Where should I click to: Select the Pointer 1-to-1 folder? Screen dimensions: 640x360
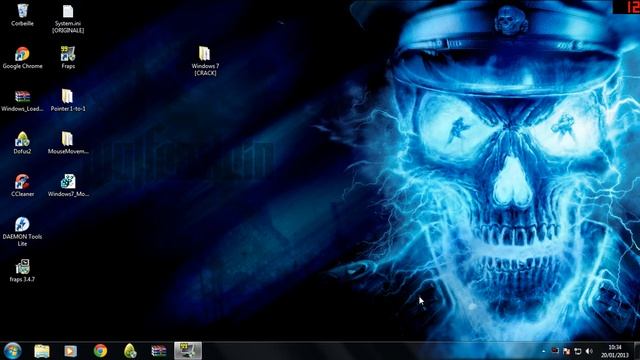(x=68, y=100)
